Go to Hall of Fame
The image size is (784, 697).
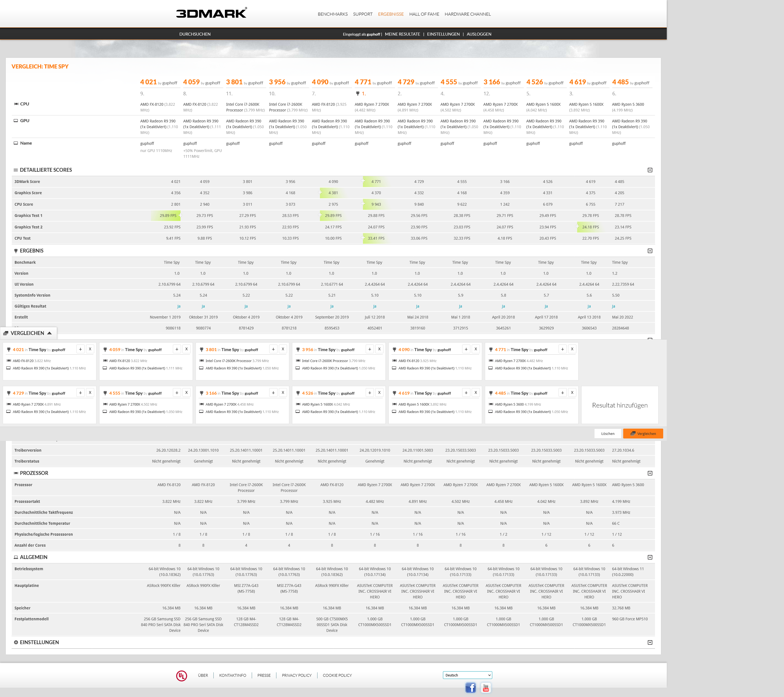coord(424,14)
